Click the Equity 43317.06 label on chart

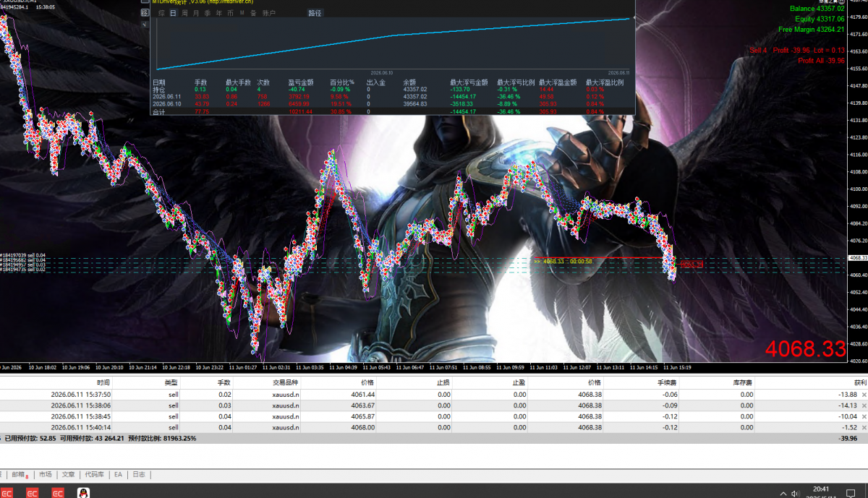coord(820,19)
